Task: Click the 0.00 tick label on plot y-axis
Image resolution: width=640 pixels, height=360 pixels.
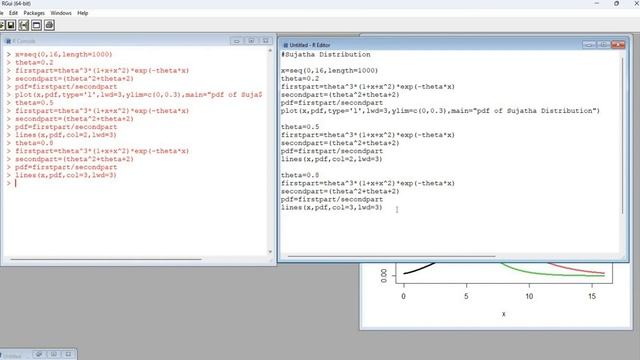Action: point(383,276)
